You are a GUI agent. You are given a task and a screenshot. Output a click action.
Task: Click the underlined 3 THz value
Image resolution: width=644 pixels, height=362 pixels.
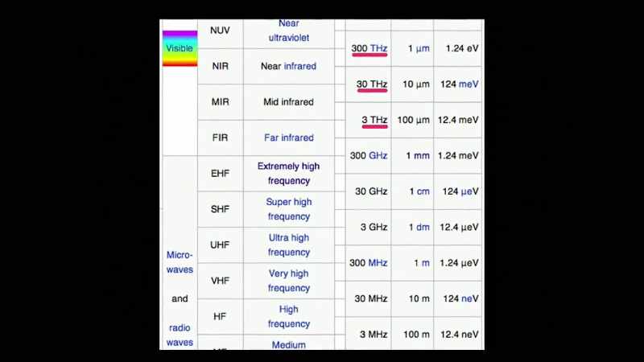(x=374, y=120)
